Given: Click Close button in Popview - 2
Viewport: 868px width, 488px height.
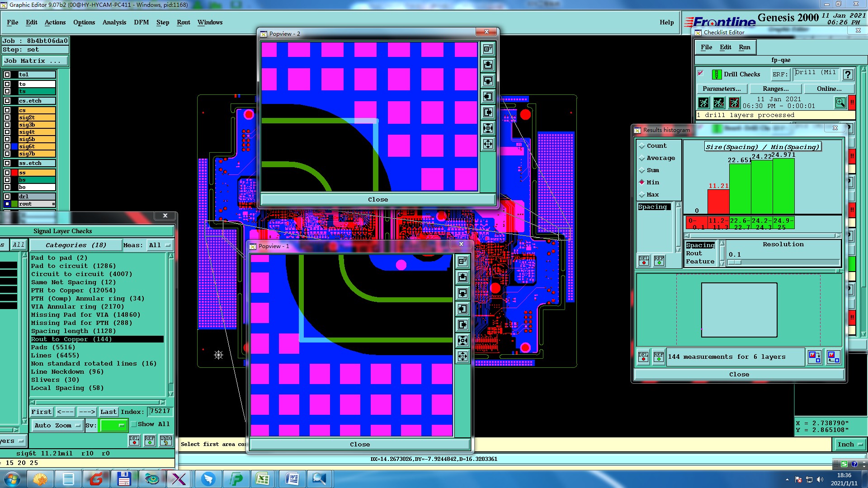Looking at the screenshot, I should point(378,200).
